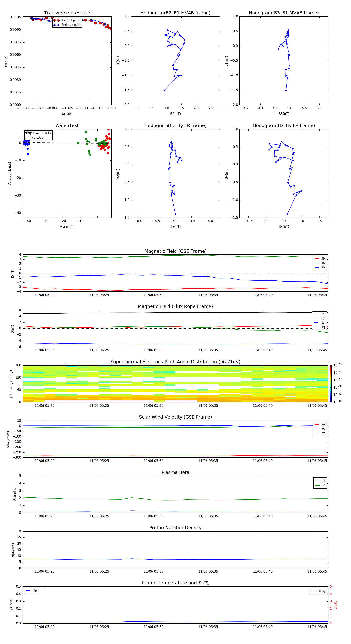Click the pitch angle colorbar

pos(331,384)
